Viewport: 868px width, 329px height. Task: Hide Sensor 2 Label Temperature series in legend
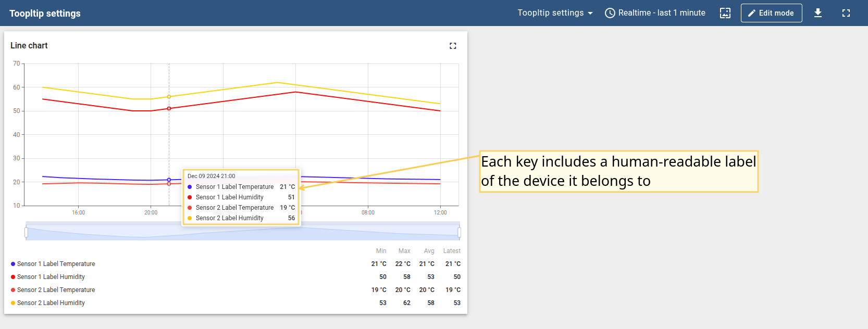pos(56,290)
